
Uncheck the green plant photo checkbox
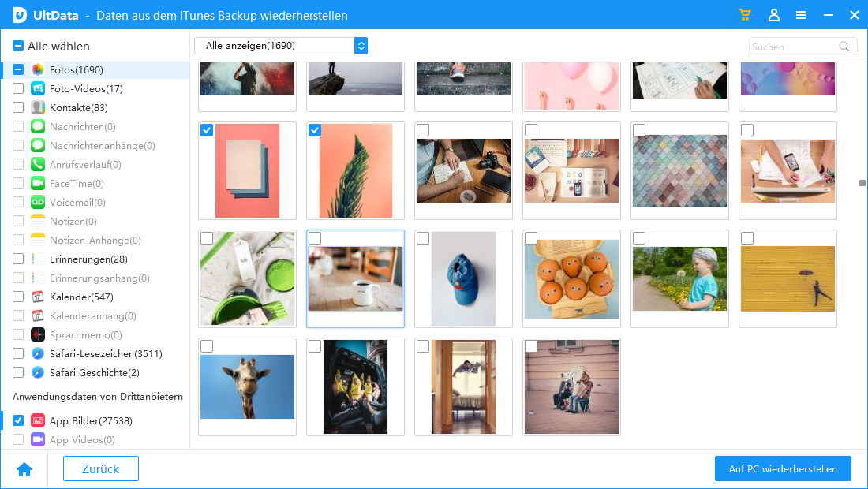(x=314, y=130)
